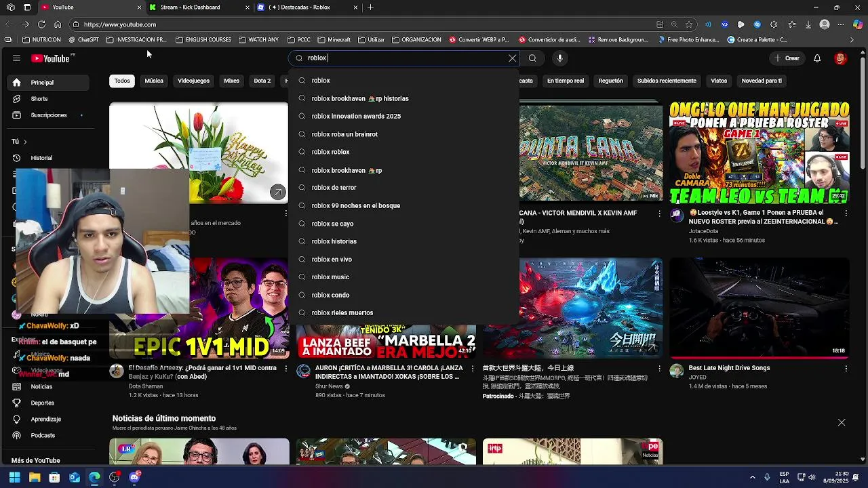The height and width of the screenshot is (488, 868).
Task: Choose suggestion 'roblox de terror'
Action: [403, 188]
